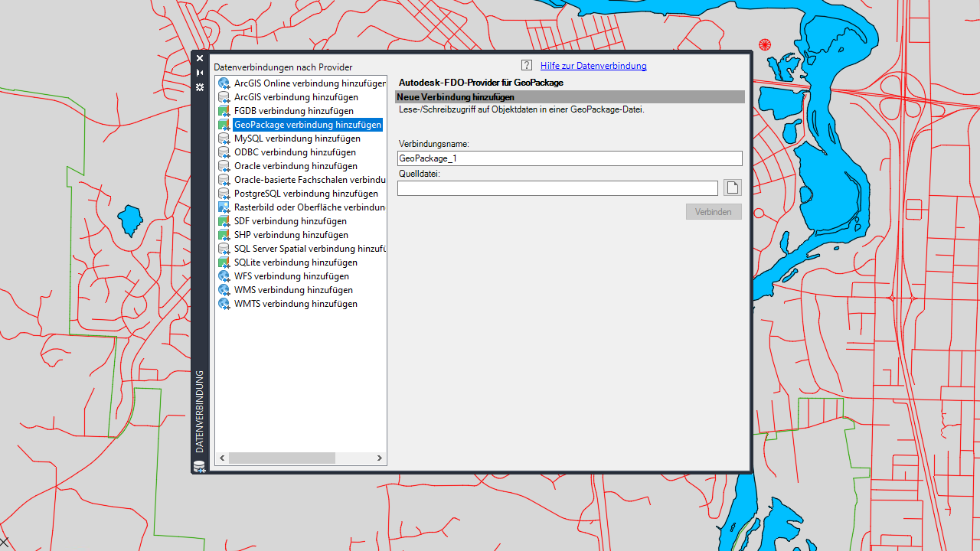Click the vertical DATENVERBINDUNG palette title
This screenshot has width=980, height=551.
click(x=200, y=412)
